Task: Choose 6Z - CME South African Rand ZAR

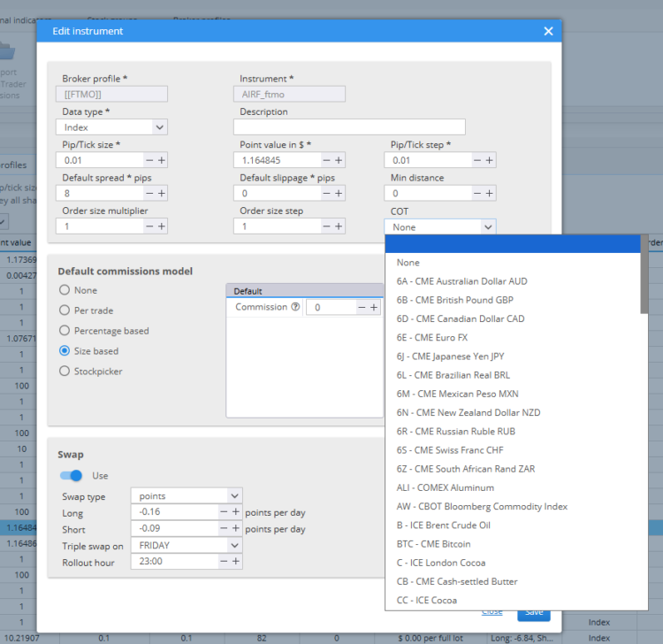Action: click(x=513, y=469)
